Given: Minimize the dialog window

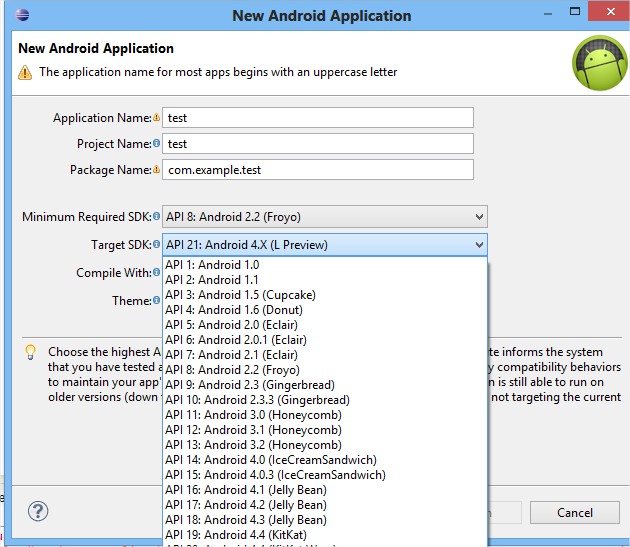Looking at the screenshot, I should click(x=548, y=14).
